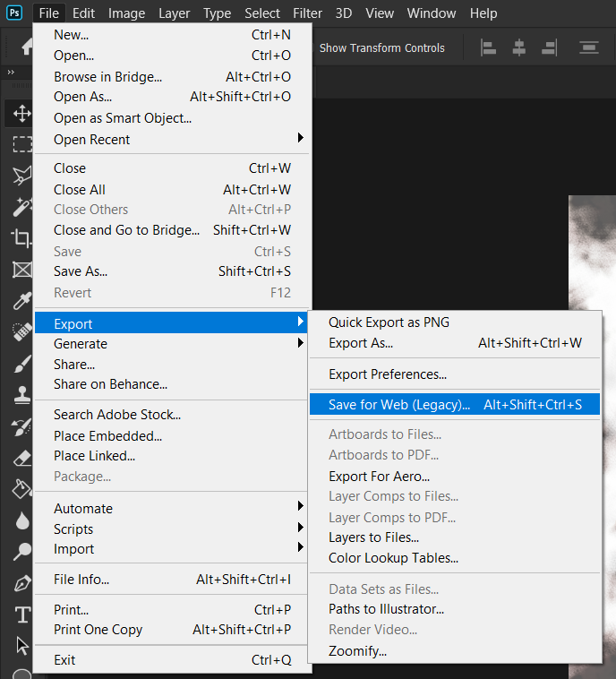Choose Layers to Files...
This screenshot has width=616, height=679.
pos(455,537)
